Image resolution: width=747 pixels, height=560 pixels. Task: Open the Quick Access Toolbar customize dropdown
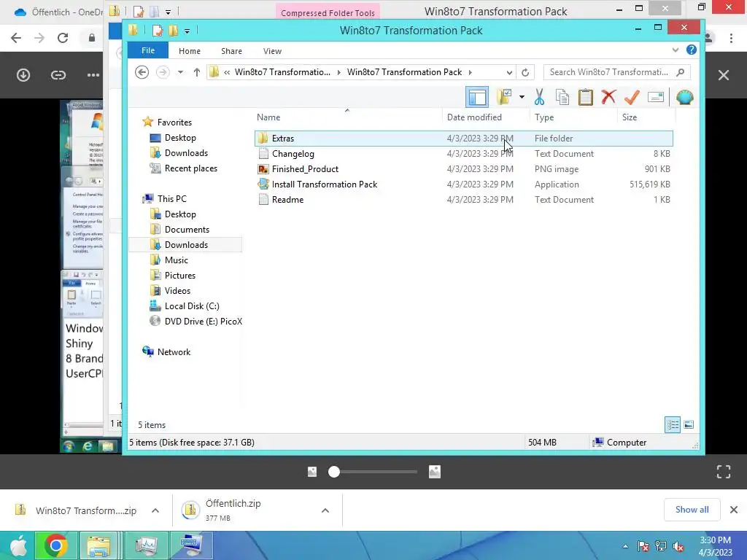pyautogui.click(x=187, y=31)
